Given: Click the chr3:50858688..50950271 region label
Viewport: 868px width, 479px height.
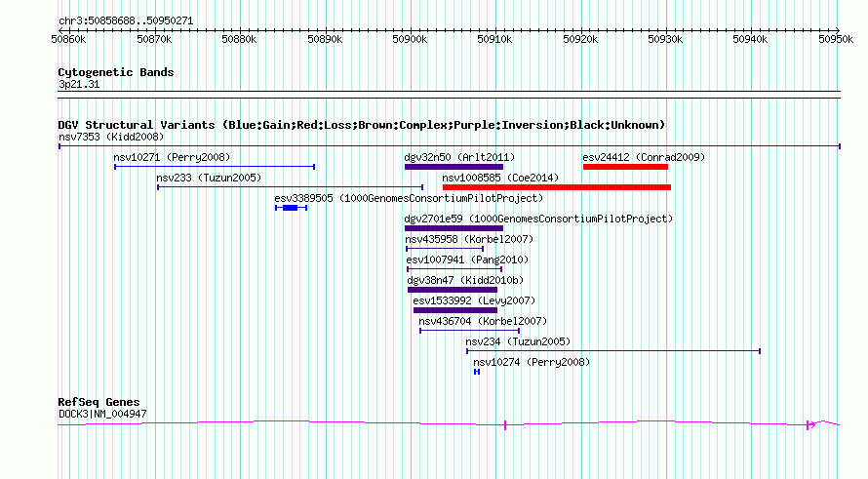Looking at the screenshot, I should click(x=126, y=21).
